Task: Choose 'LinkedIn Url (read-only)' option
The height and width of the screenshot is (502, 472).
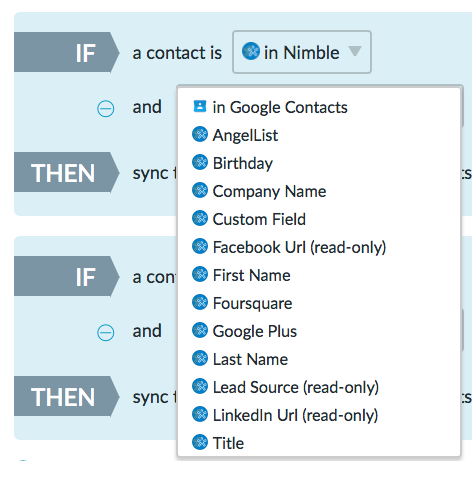Action: (295, 415)
